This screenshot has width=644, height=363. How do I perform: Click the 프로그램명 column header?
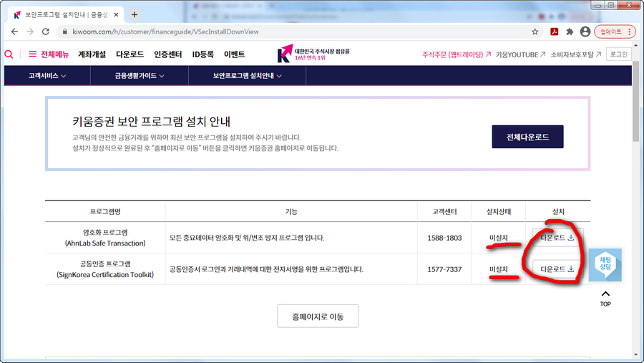pos(105,212)
